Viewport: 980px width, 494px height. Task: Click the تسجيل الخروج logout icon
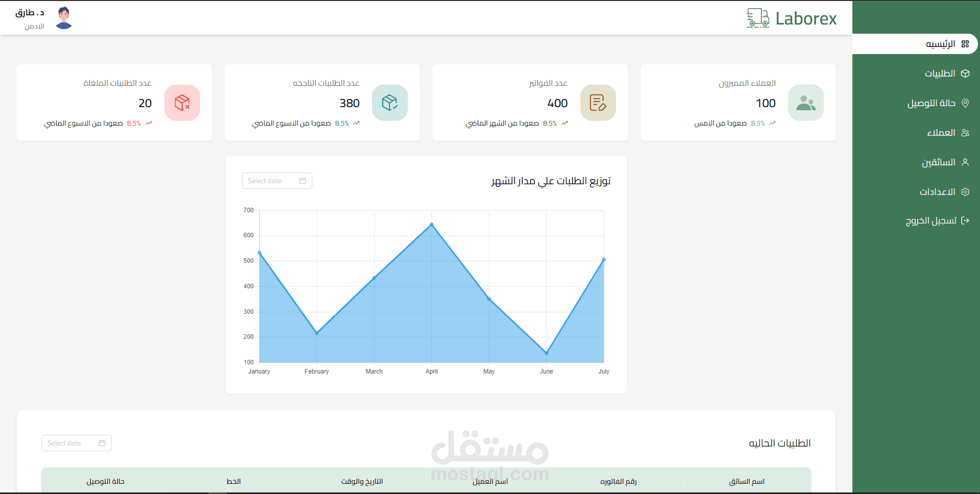[966, 220]
